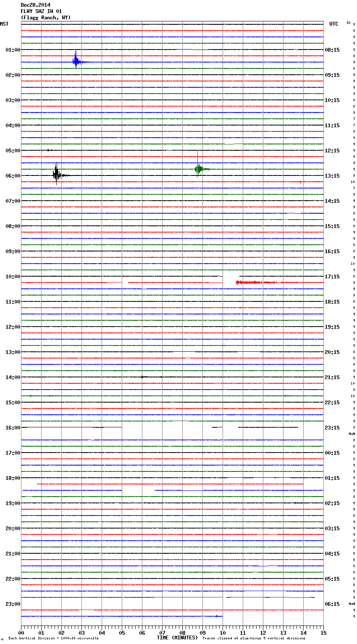The height and width of the screenshot is (644, 357).
Task: Select the 09:00 MST time label
Action: pyautogui.click(x=13, y=251)
